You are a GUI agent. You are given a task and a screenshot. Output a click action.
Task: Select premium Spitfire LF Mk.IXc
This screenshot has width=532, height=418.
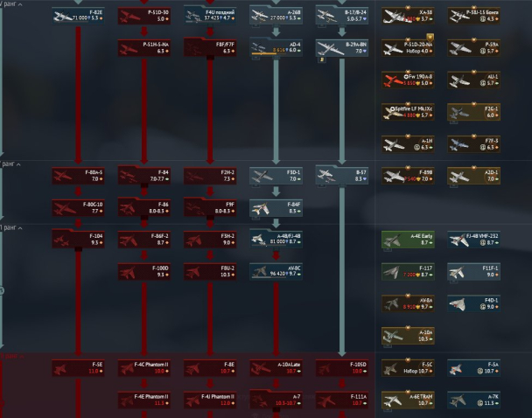[408, 112]
